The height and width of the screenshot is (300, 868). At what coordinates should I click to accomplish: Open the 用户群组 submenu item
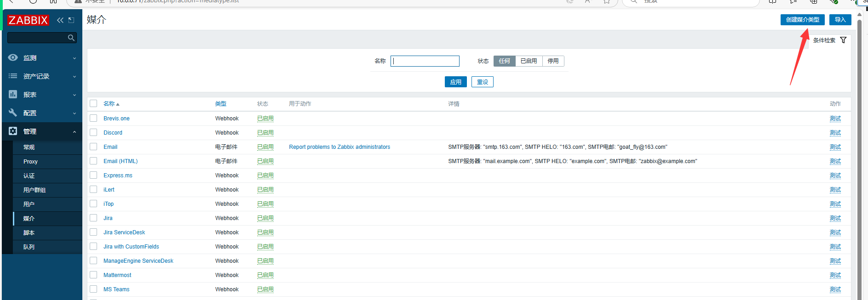coord(48,190)
